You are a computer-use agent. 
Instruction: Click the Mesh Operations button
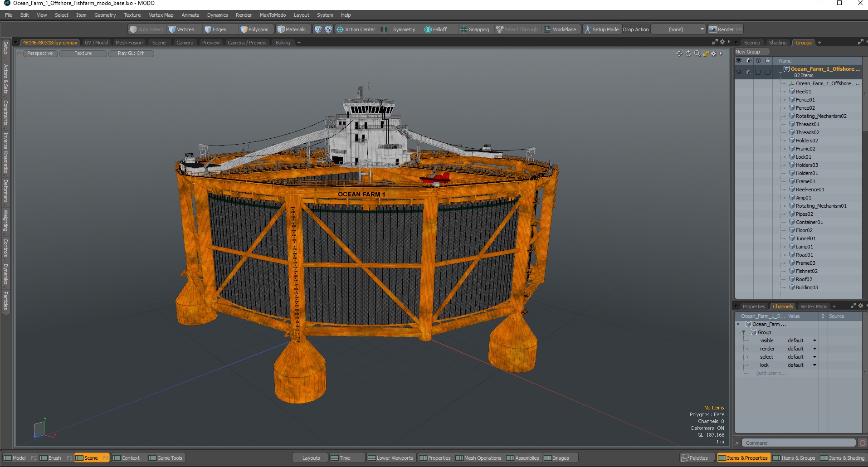pos(478,458)
